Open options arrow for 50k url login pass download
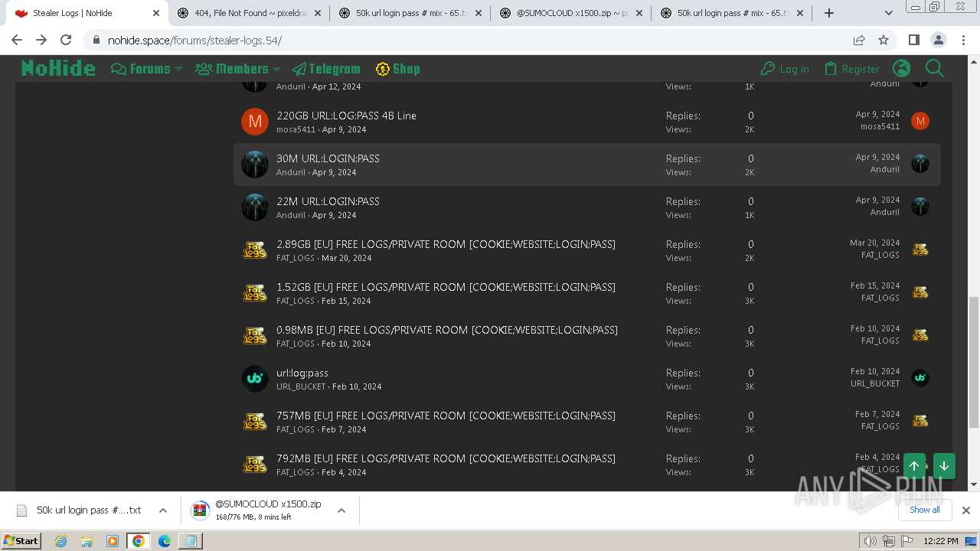This screenshot has height=551, width=980. tap(162, 510)
